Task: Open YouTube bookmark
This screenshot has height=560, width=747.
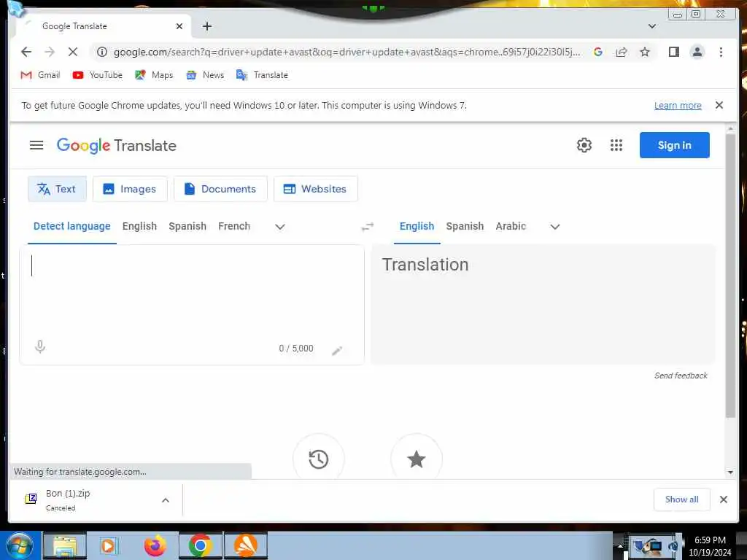Action: [98, 75]
